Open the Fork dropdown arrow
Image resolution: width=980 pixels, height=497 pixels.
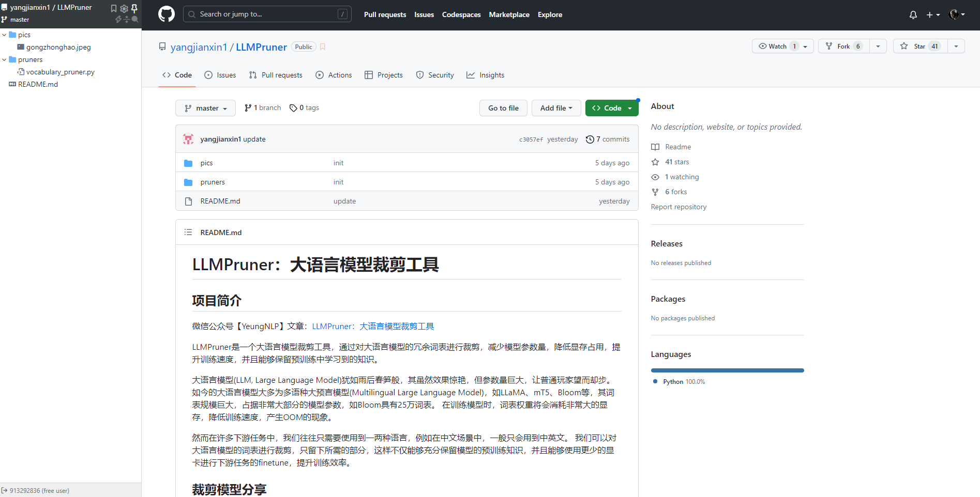pos(878,46)
